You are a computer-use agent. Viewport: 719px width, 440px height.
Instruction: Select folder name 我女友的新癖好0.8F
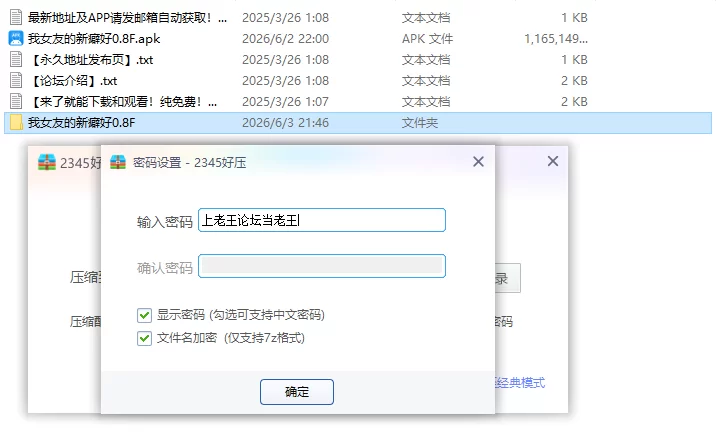[x=82, y=122]
